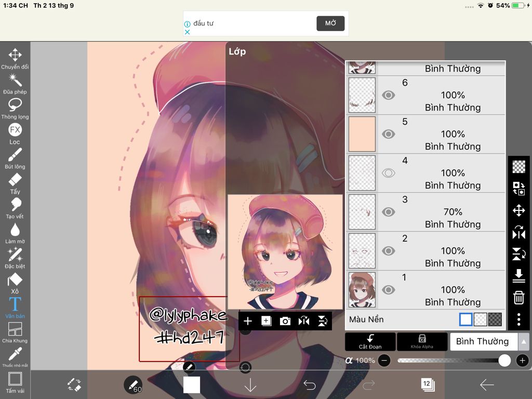The image size is (532, 399).
Task: Toggle the Khóa Alpha lock
Action: pos(422,341)
